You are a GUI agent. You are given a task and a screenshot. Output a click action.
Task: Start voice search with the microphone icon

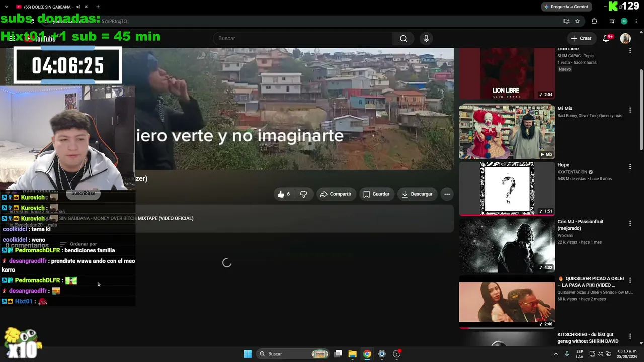426,39
